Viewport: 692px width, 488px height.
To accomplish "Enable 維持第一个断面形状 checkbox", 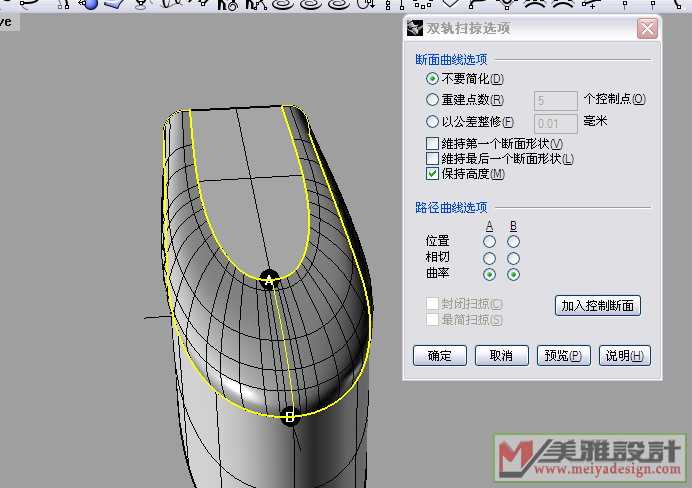I will coord(432,144).
